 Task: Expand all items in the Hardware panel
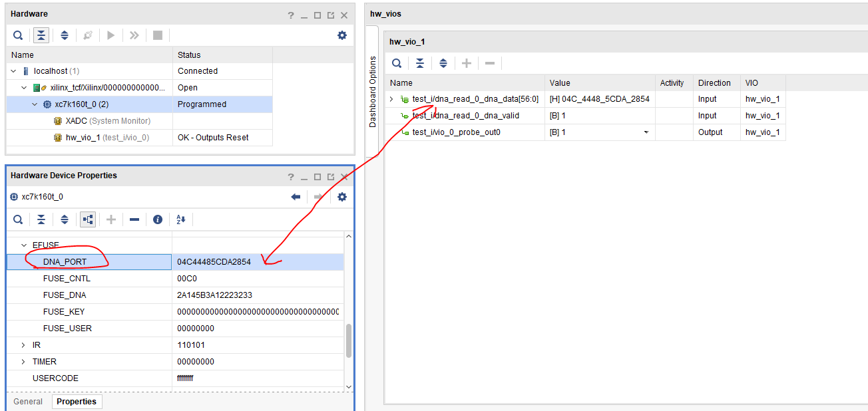pos(65,35)
